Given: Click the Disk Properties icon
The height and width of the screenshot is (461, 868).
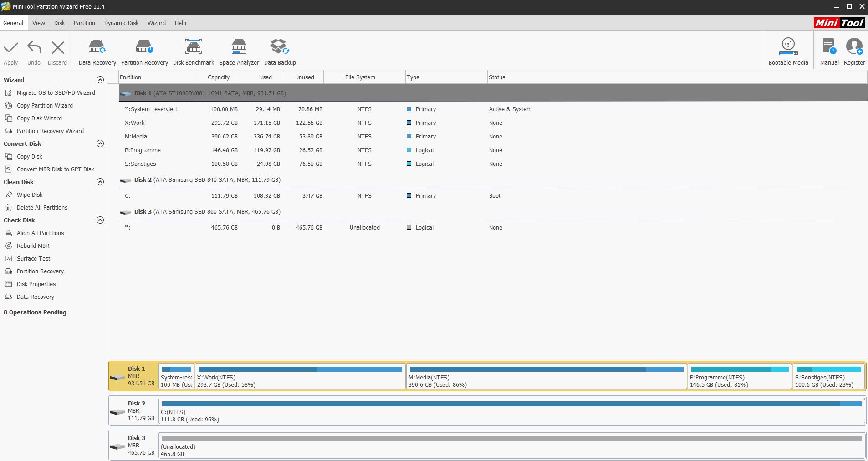Looking at the screenshot, I should [x=8, y=284].
